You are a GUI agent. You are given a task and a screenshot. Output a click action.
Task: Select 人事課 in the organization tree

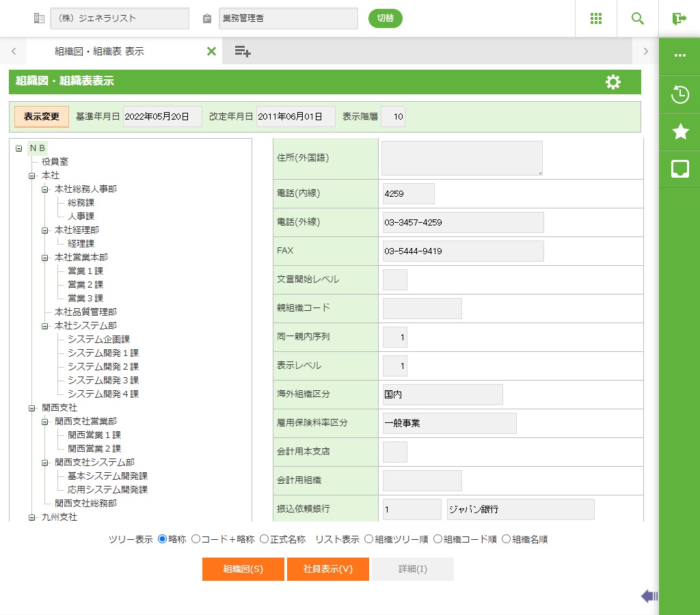(x=81, y=216)
